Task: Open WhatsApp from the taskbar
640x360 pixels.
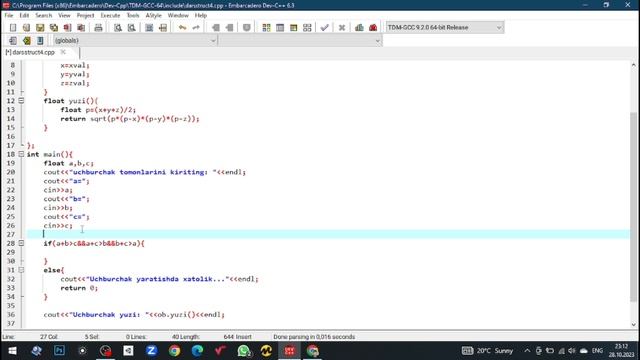Action: [244, 351]
